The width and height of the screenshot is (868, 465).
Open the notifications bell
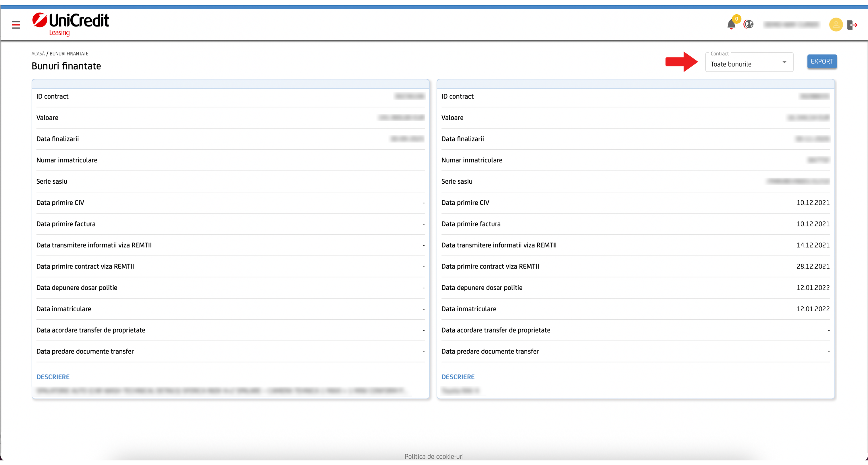click(x=731, y=24)
